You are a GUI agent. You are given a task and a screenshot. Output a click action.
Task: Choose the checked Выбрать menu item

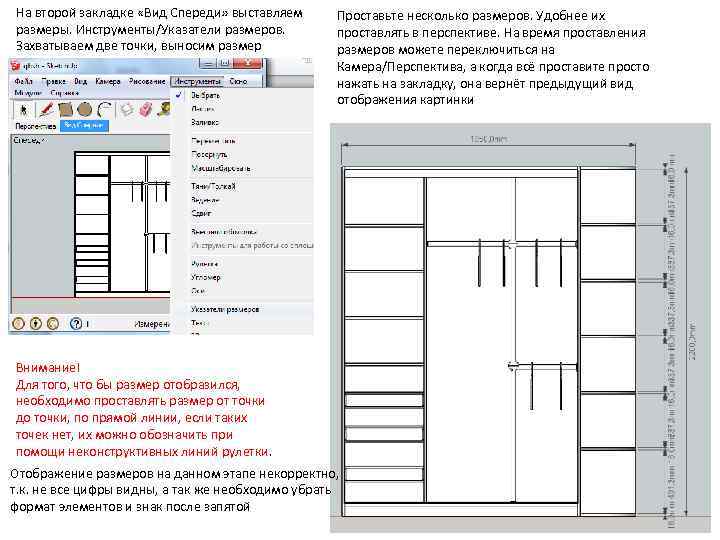205,96
